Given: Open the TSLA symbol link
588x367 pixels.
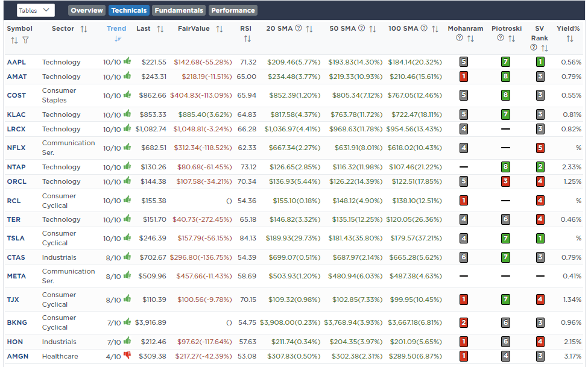Looking at the screenshot, I should 16,238.
